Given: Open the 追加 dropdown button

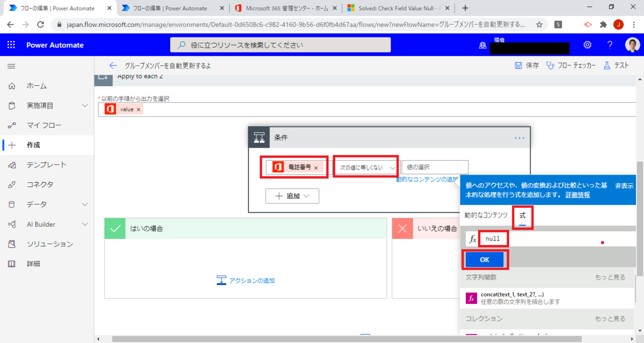Looking at the screenshot, I should [292, 196].
